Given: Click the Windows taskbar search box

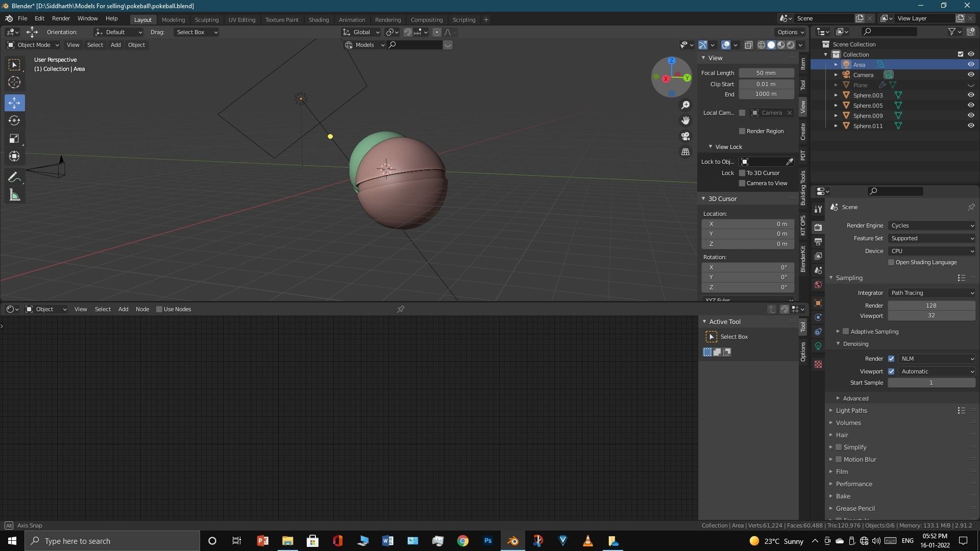Looking at the screenshot, I should coord(112,541).
